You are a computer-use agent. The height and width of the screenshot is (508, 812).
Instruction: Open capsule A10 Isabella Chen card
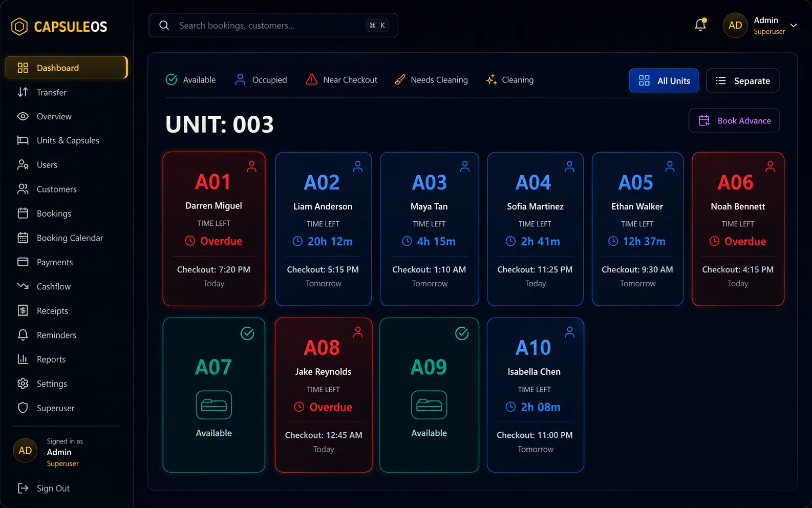[536, 395]
